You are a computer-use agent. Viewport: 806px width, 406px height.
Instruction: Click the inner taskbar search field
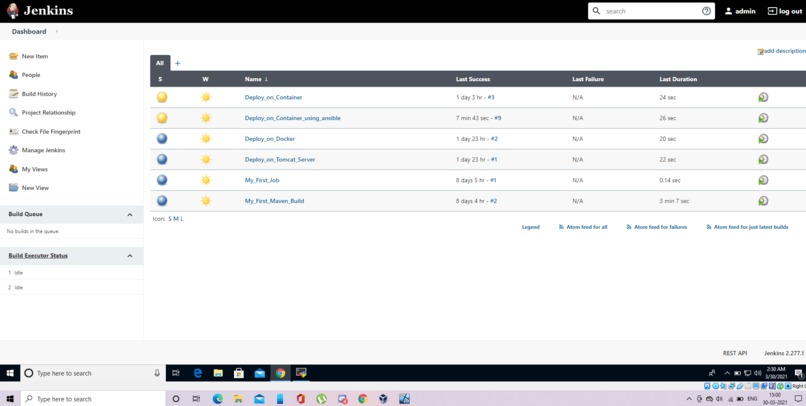pos(93,373)
